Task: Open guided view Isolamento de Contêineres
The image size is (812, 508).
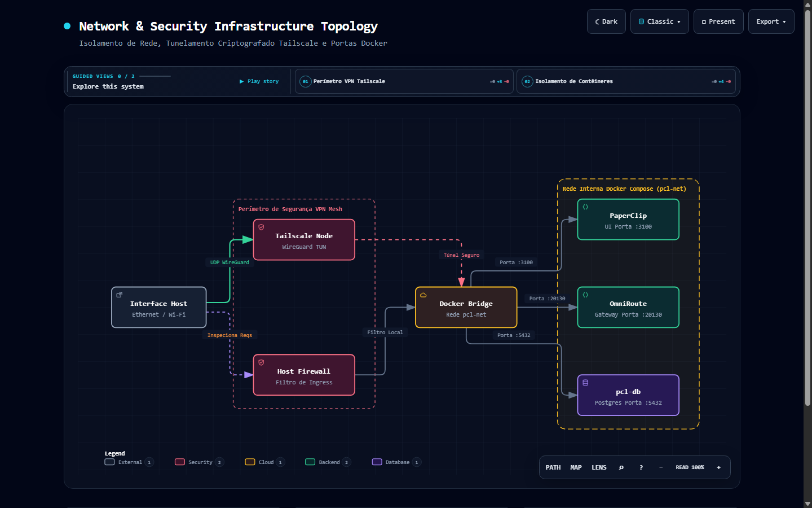Action: [626, 81]
